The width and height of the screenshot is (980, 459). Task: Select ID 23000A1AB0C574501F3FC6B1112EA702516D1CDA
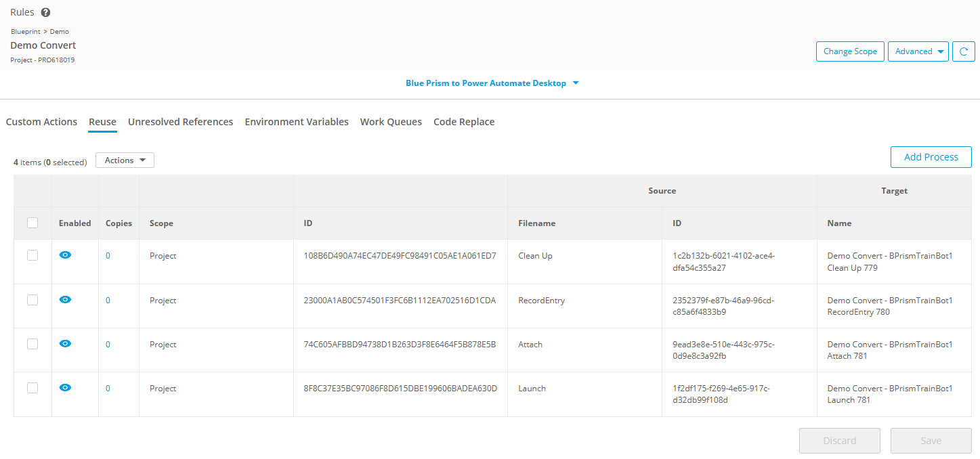point(400,301)
